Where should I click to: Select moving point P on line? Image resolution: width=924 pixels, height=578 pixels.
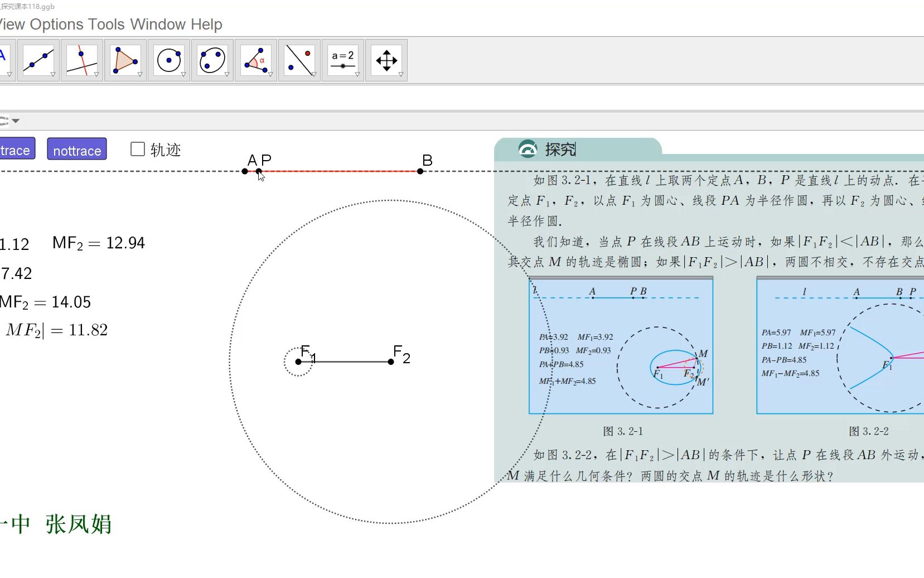tap(259, 171)
